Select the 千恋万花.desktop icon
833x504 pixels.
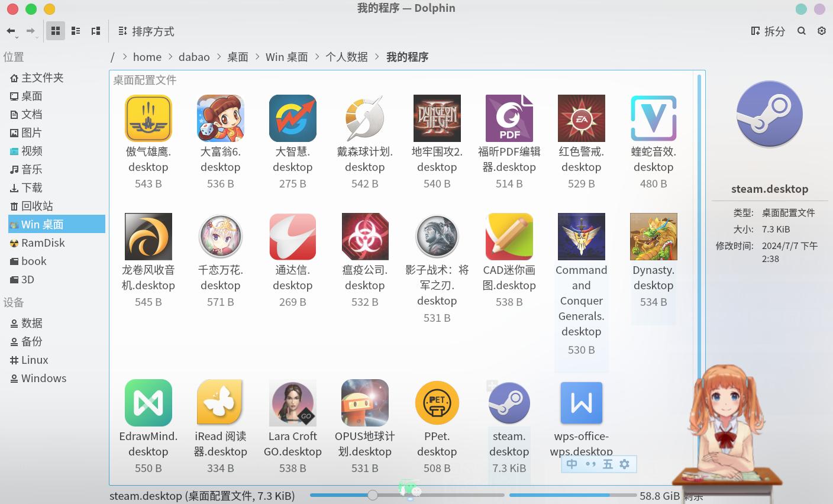point(221,237)
